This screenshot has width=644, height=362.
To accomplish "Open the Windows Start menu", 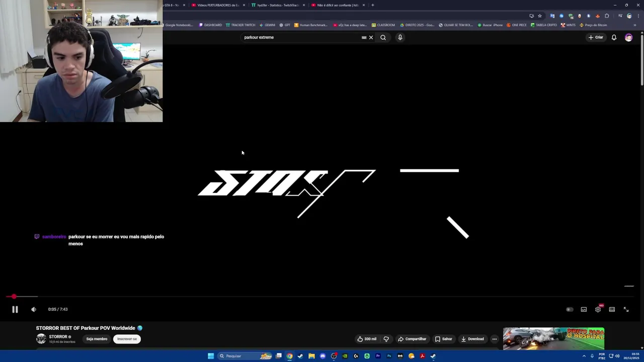I will 211,356.
